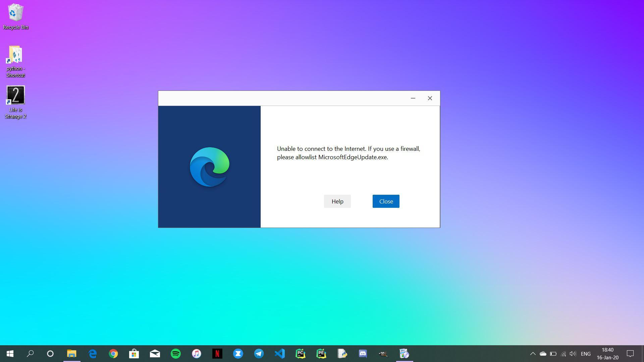Open Cortana circle in taskbar

50,354
